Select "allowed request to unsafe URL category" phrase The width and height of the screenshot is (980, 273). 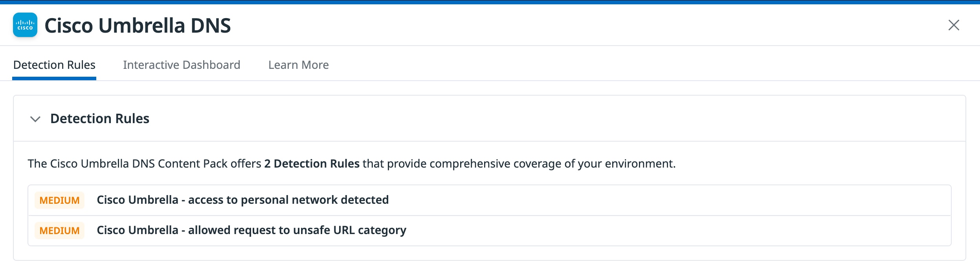(x=297, y=231)
